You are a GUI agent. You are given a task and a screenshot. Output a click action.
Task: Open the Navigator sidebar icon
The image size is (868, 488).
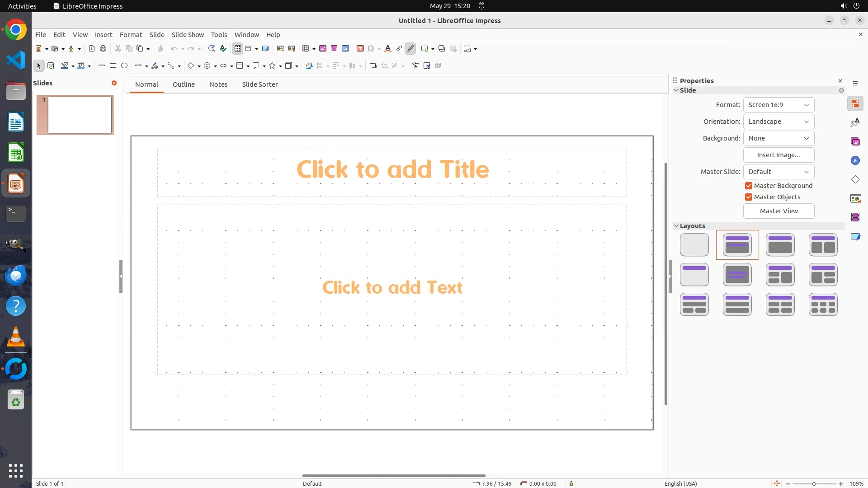(x=855, y=161)
